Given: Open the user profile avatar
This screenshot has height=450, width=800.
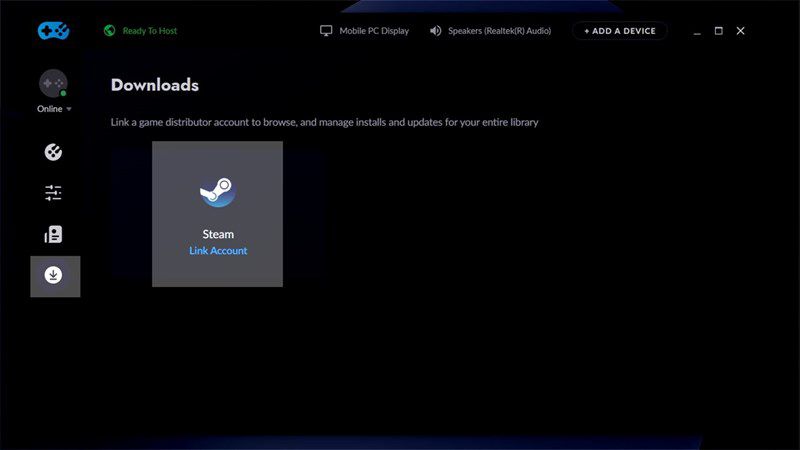Looking at the screenshot, I should pyautogui.click(x=53, y=83).
